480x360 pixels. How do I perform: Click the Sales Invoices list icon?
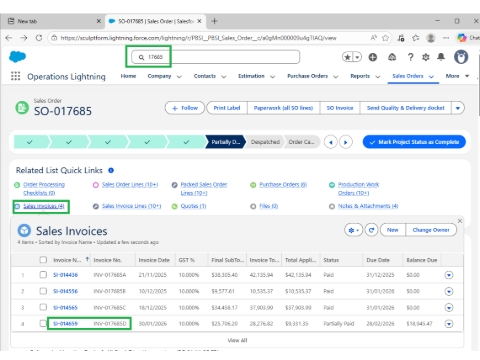click(x=24, y=231)
